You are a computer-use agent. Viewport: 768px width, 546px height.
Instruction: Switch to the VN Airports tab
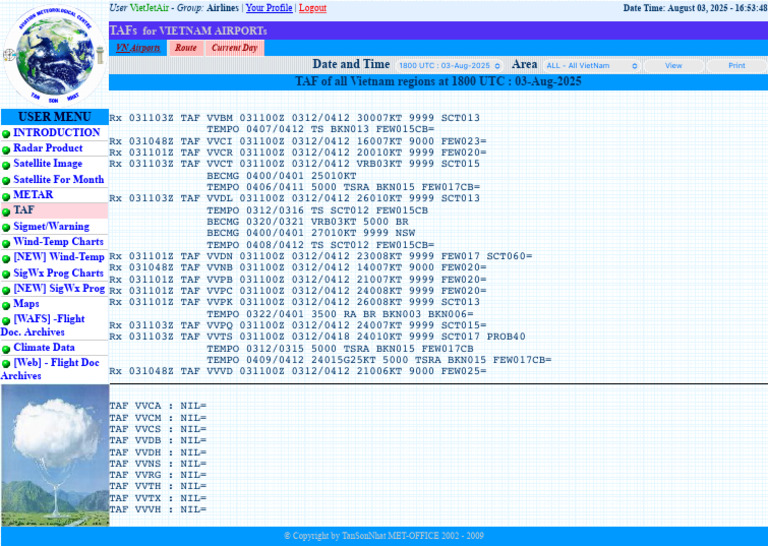tap(138, 48)
